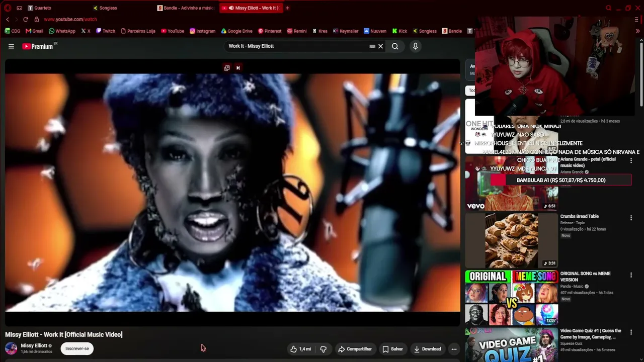This screenshot has height=362, width=644.
Task: Open options for Video Game Quiz #1
Action: (631, 332)
